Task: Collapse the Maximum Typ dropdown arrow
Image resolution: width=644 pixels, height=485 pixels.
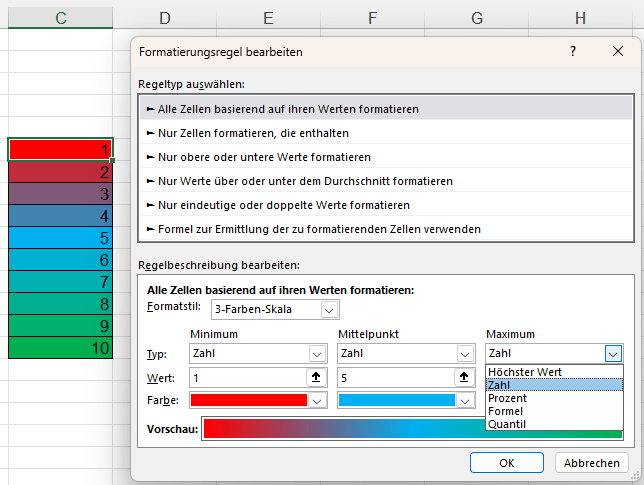Action: (612, 353)
